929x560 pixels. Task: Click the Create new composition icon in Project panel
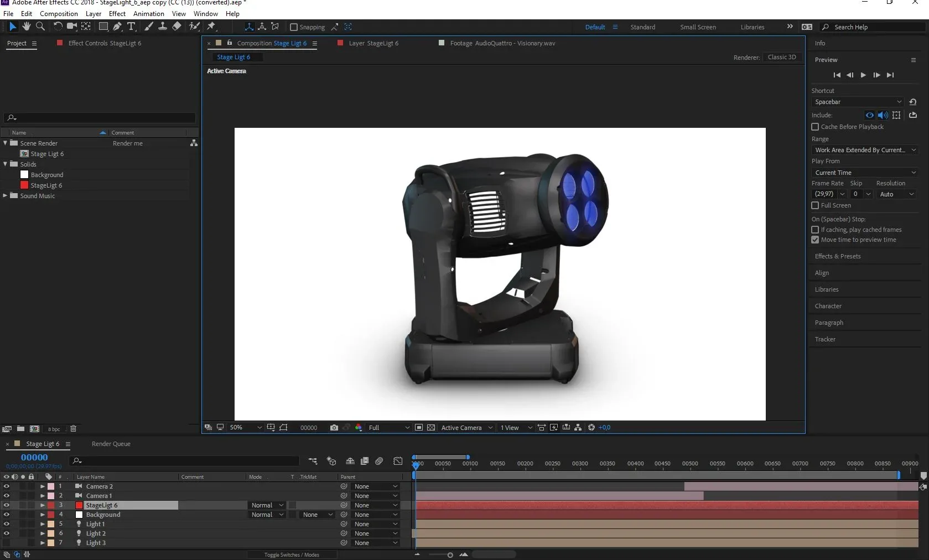[34, 429]
